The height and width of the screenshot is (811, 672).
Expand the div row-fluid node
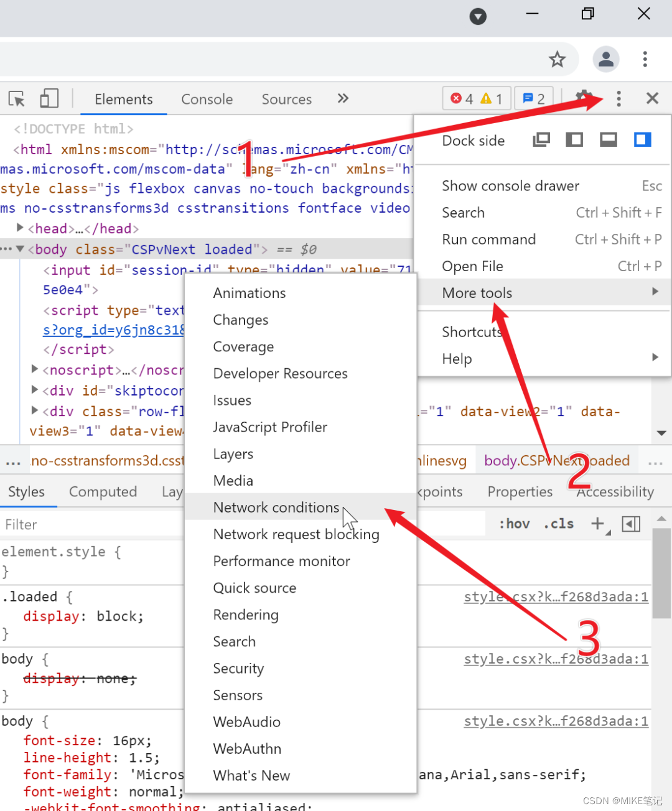click(x=35, y=410)
